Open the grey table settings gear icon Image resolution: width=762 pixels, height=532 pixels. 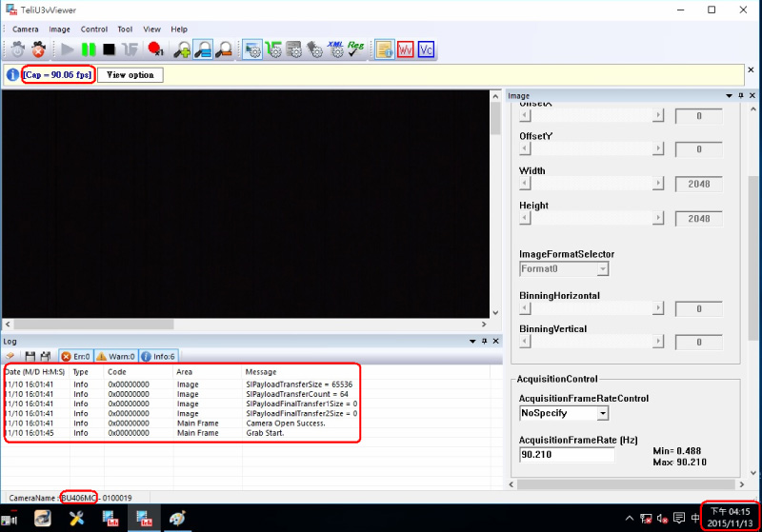pyautogui.click(x=294, y=49)
